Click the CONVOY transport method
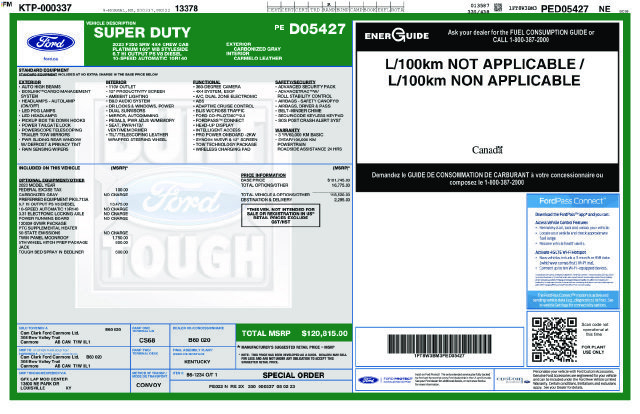 [x=149, y=385]
